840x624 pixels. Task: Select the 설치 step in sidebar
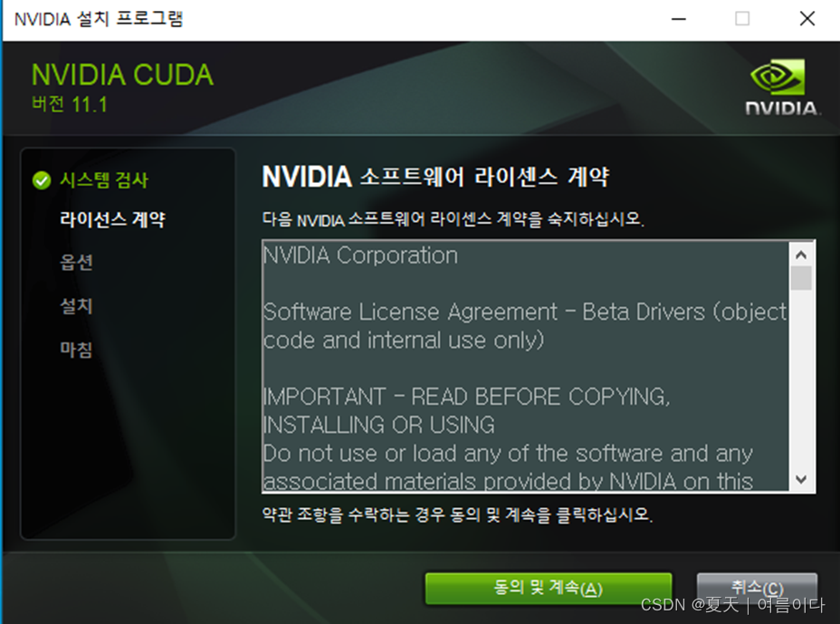pyautogui.click(x=76, y=306)
